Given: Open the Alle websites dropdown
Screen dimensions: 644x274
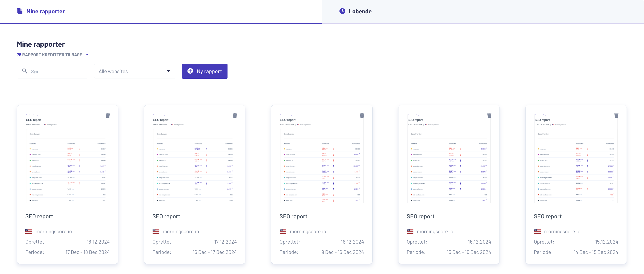Looking at the screenshot, I should pyautogui.click(x=135, y=71).
